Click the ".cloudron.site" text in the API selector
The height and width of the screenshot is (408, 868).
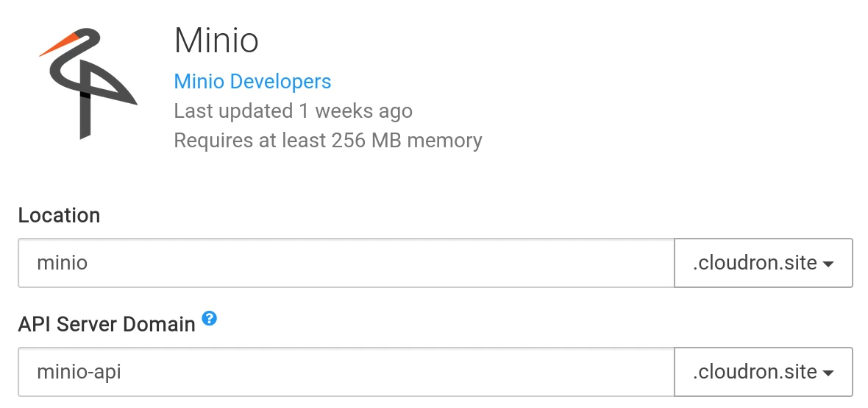tap(755, 372)
